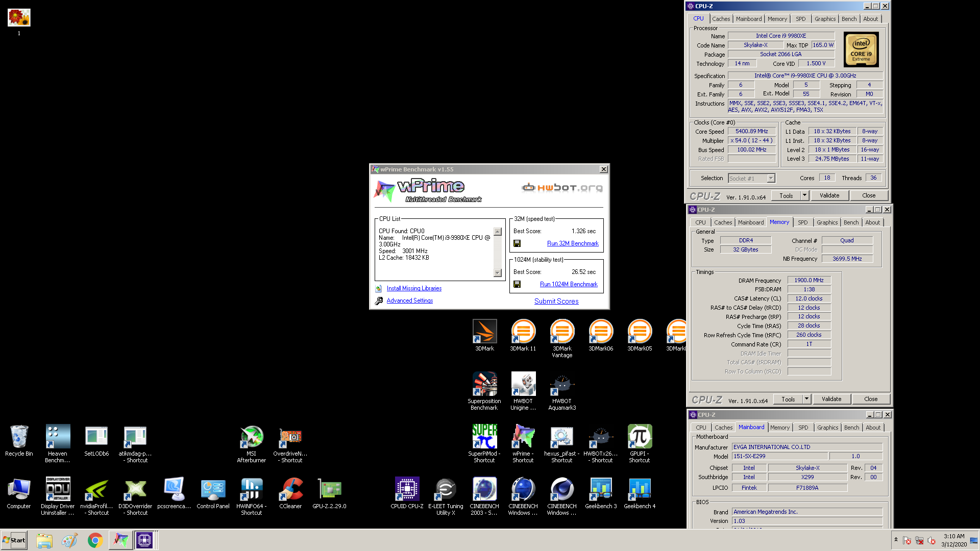980x551 pixels.
Task: Click mainboard model 151-SX-E299 field
Action: 780,456
